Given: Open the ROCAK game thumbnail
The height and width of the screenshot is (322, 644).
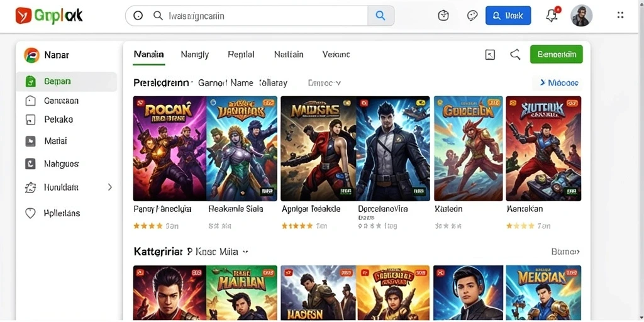Looking at the screenshot, I should coord(170,148).
